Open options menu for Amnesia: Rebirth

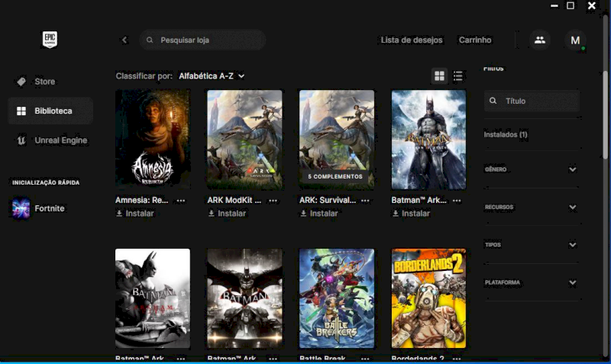click(181, 201)
